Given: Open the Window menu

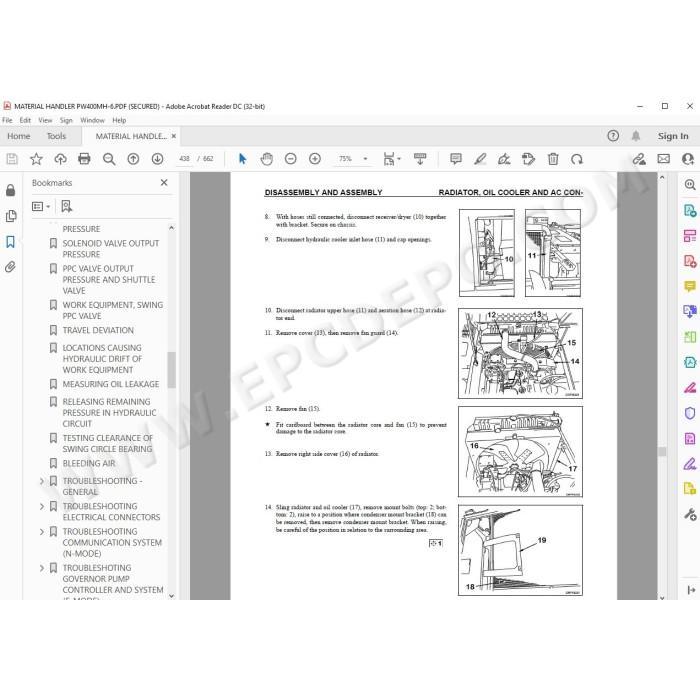Looking at the screenshot, I should (x=92, y=120).
